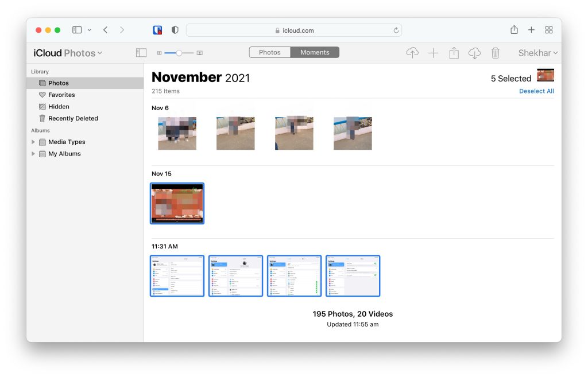Image resolution: width=588 pixels, height=377 pixels.
Task: Delete selected photos with the trash icon
Action: [496, 53]
